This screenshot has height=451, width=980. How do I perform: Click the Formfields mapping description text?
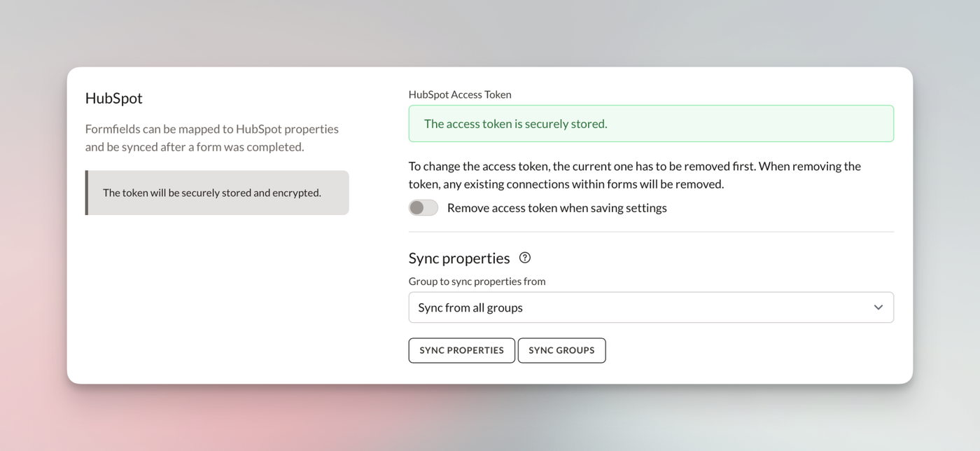click(211, 138)
